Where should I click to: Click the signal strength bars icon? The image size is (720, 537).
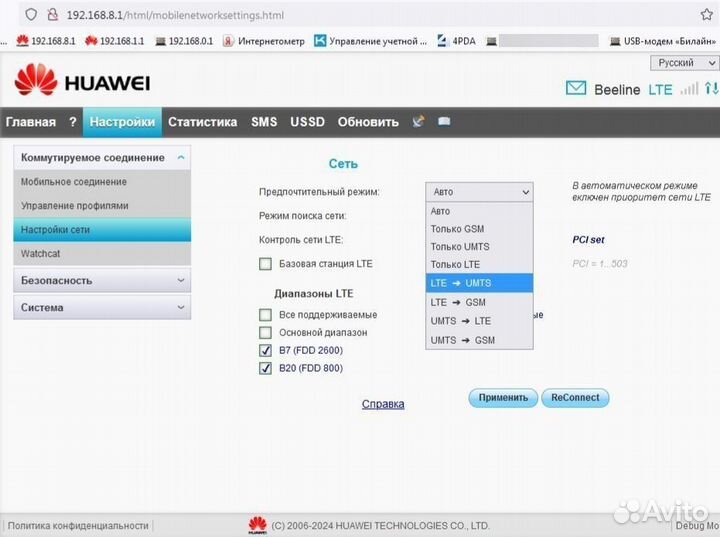pos(689,88)
